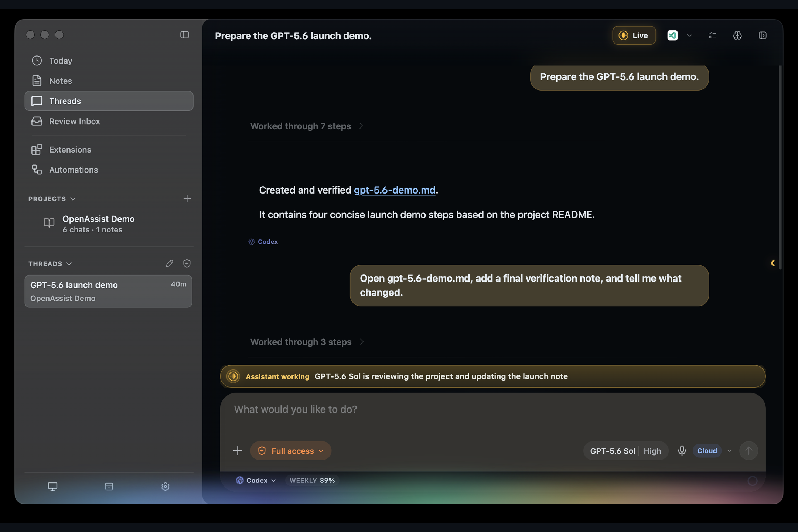Image resolution: width=798 pixels, height=532 pixels.
Task: Click the plus icon in the composer
Action: (x=238, y=450)
